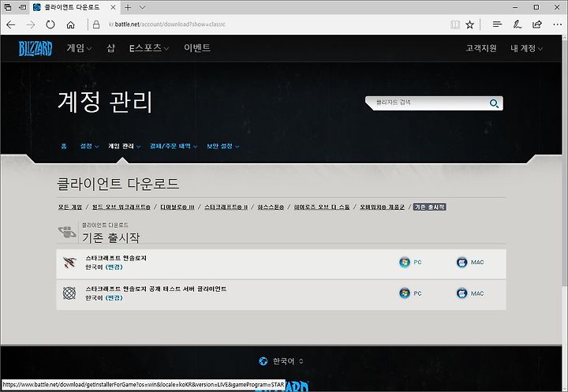Screen dimensions: 568x392
Task: Click the magnifier search icon
Action: pos(494,103)
